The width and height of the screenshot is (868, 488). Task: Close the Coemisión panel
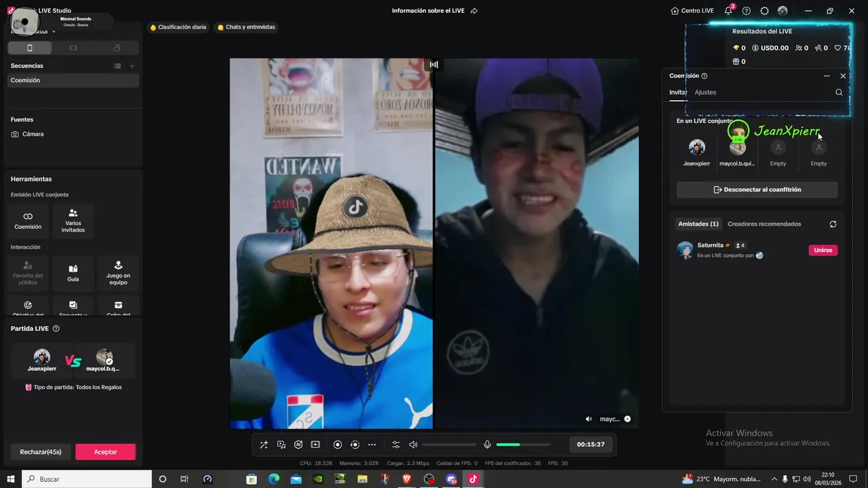843,76
